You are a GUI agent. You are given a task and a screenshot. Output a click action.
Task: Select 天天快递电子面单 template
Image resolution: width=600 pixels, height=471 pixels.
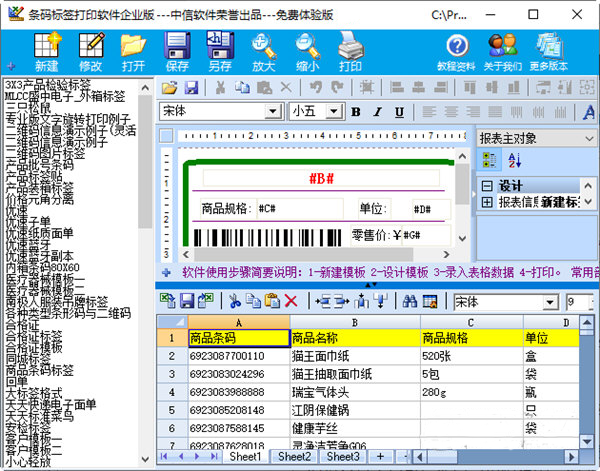point(51,404)
